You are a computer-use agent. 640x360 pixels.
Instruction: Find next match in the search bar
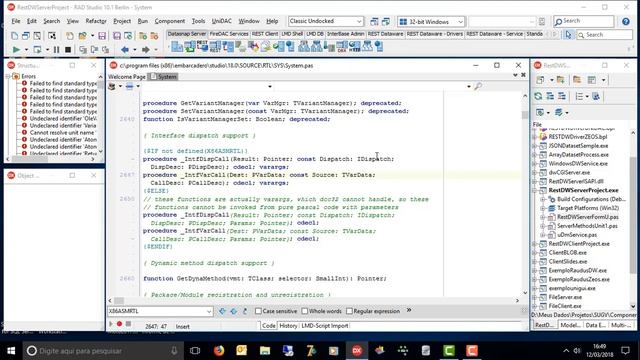pyautogui.click(x=233, y=311)
